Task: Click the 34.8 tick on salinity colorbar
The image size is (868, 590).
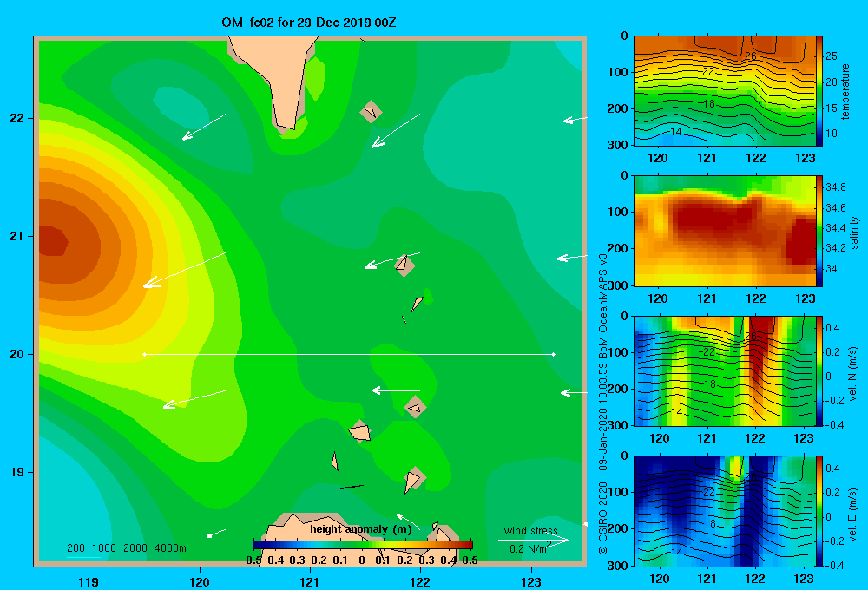Action: click(836, 187)
